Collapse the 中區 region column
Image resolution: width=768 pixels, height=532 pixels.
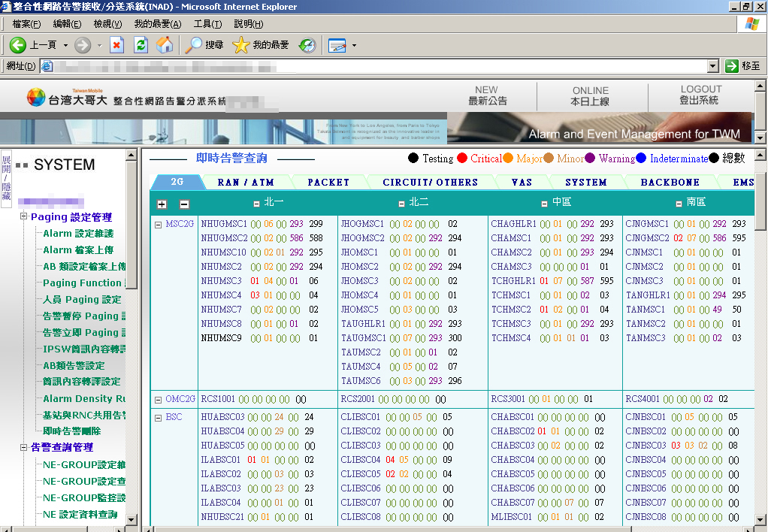click(x=545, y=204)
